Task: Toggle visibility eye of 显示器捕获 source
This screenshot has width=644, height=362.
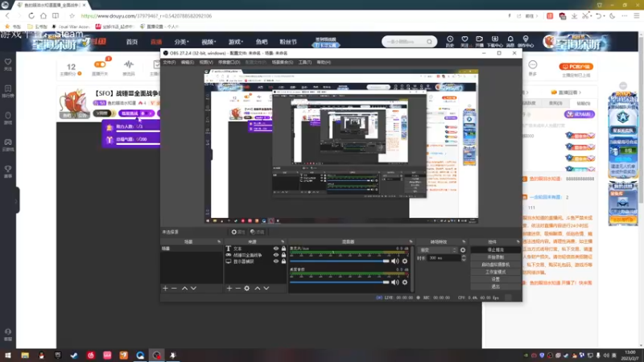Action: [276, 261]
